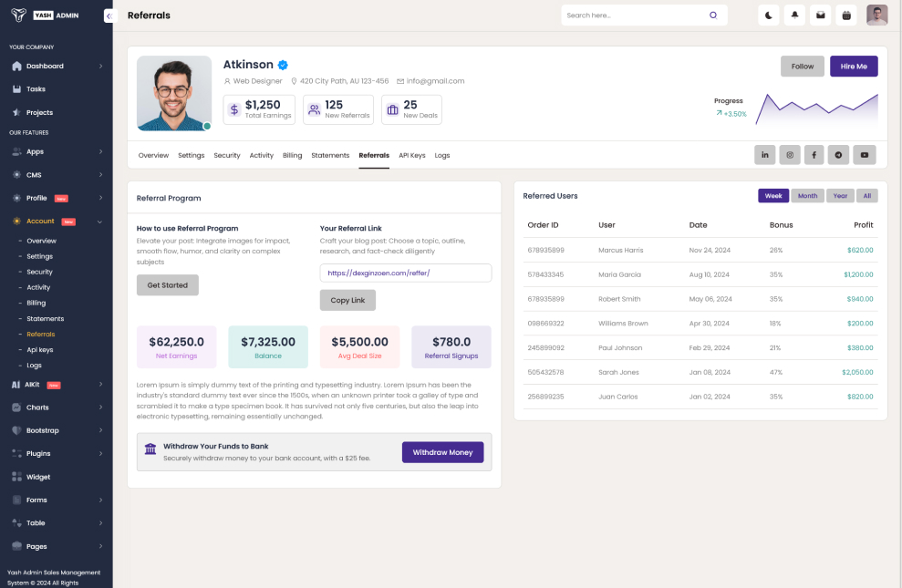This screenshot has width=902, height=588.
Task: Collapse the Account sidebar menu
Action: click(x=57, y=222)
